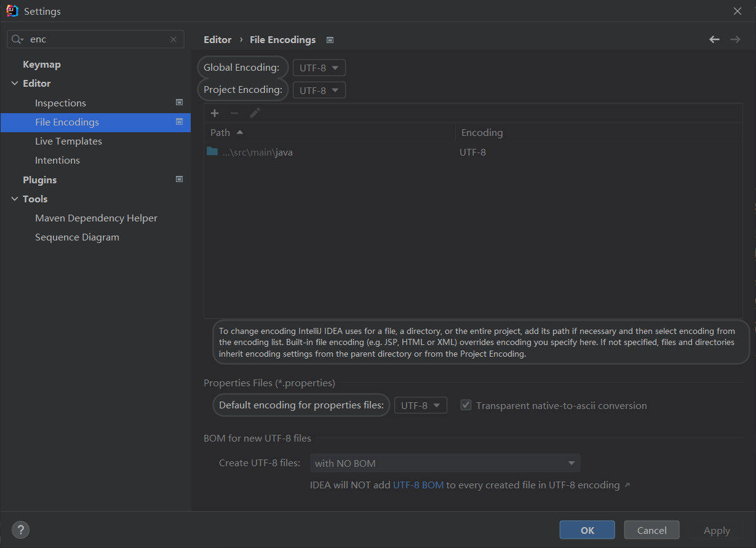The image size is (756, 548).
Task: Open the UTF-8 BOM link
Action: tap(418, 485)
